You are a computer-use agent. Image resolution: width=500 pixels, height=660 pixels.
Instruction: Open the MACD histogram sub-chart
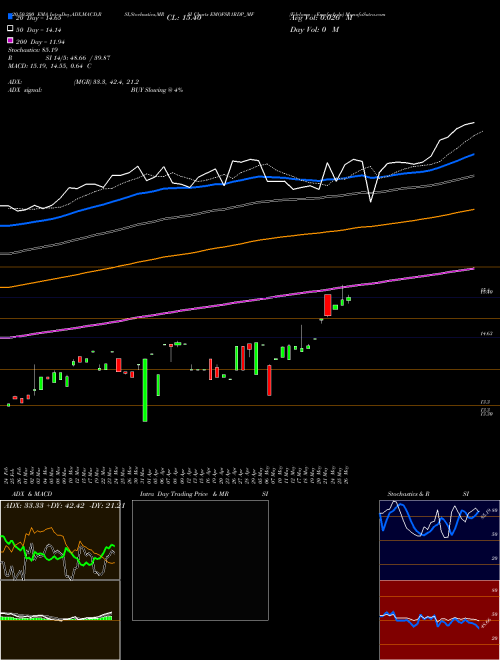coord(60,620)
